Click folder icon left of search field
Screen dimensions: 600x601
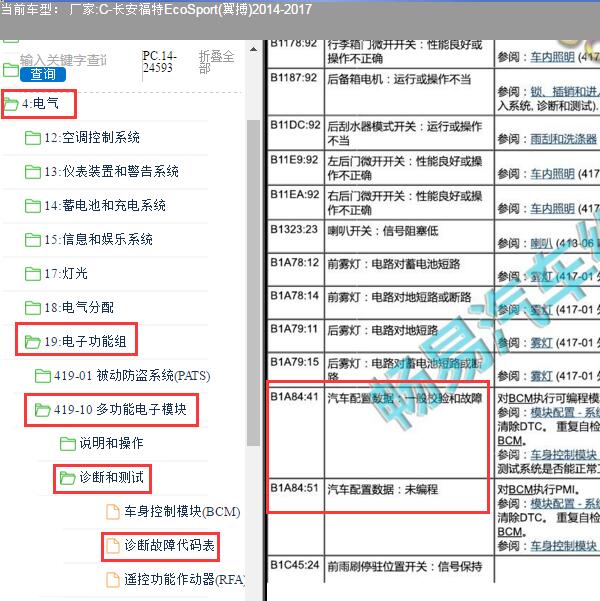[11, 70]
